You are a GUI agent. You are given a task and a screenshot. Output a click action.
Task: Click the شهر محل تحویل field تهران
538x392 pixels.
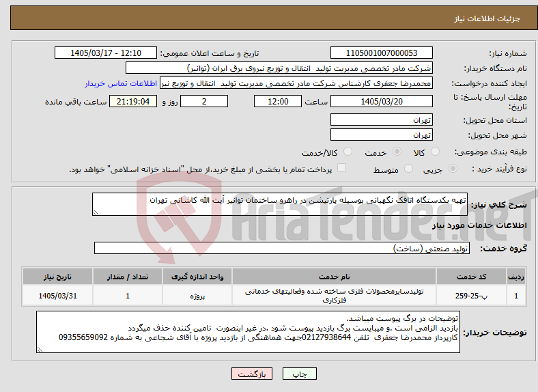(381, 135)
